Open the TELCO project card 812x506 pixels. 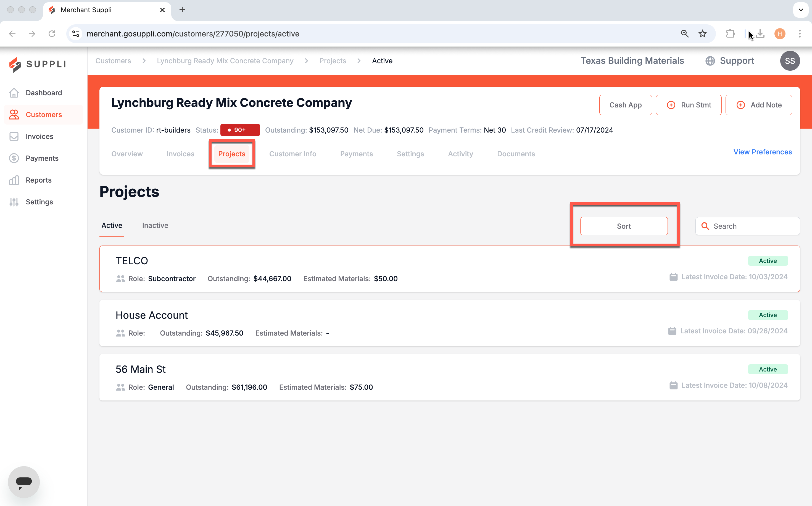tap(449, 269)
